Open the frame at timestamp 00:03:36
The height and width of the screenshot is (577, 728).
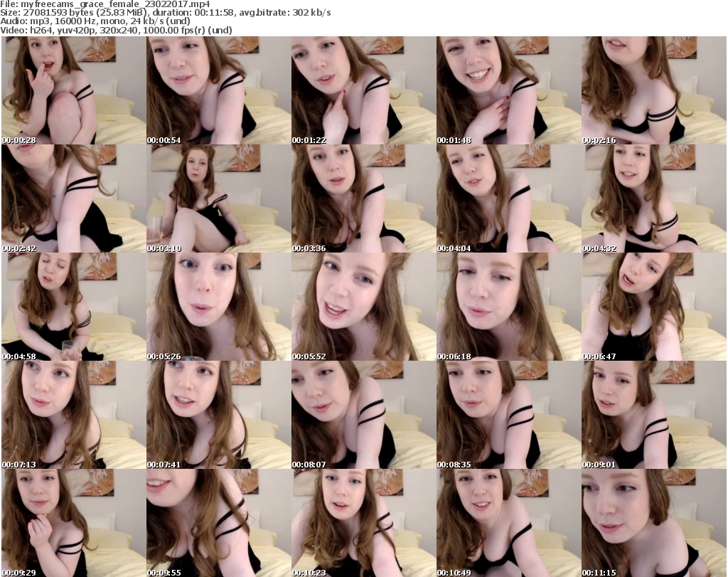[x=363, y=198]
